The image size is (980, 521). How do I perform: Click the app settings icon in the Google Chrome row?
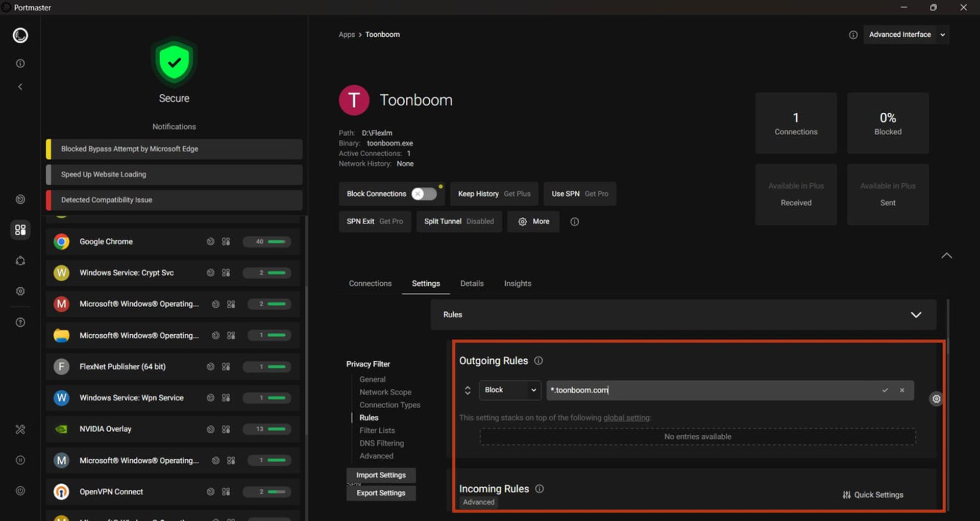click(226, 241)
